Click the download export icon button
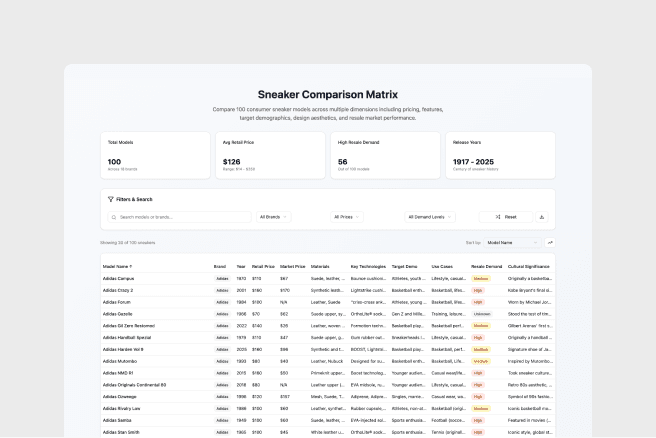Screen dimensions: 656x438 pyautogui.click(x=542, y=217)
